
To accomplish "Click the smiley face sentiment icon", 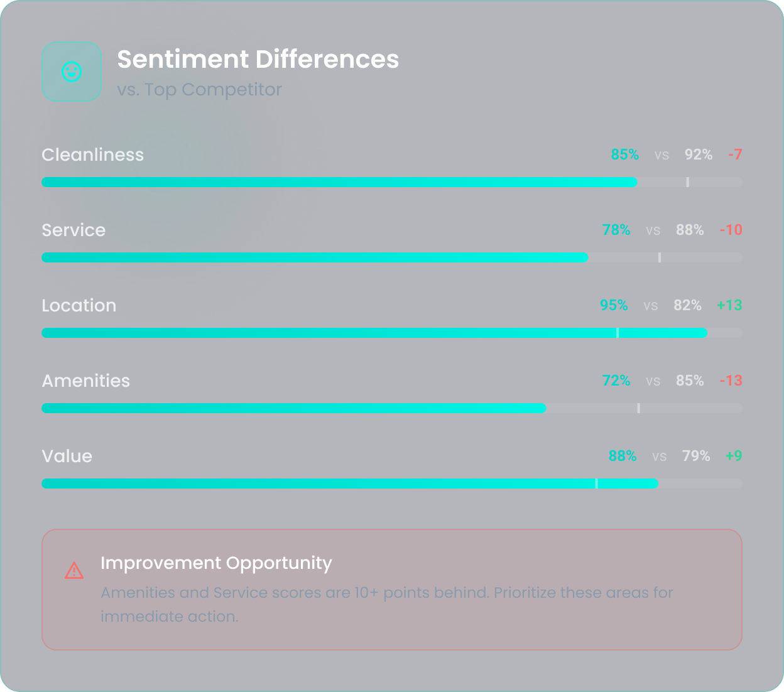I will point(71,71).
